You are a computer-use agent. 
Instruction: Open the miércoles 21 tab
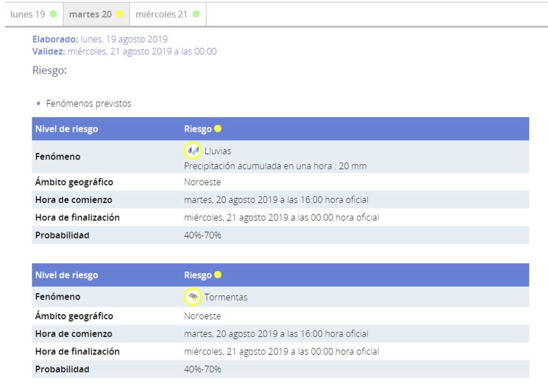click(161, 14)
